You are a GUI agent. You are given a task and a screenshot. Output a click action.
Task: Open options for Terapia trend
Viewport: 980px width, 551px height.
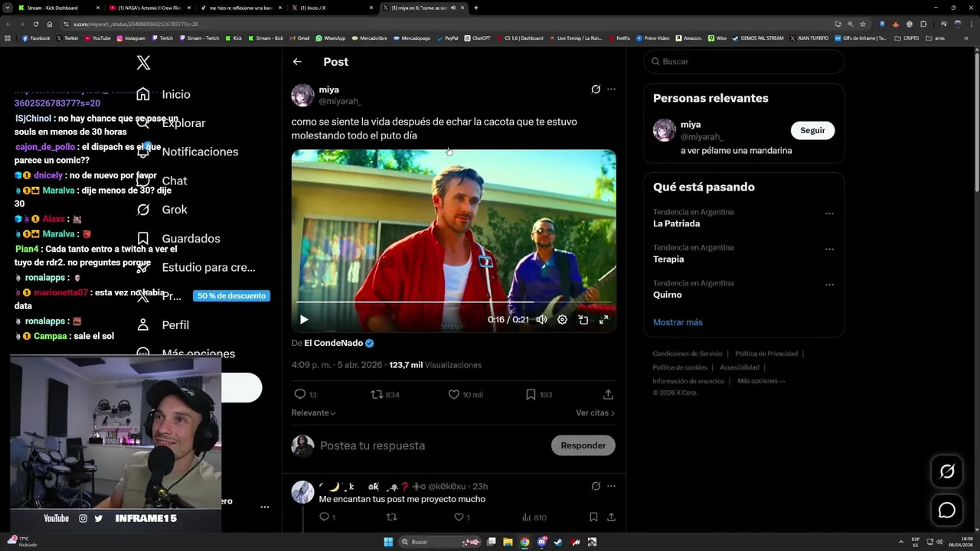click(829, 249)
